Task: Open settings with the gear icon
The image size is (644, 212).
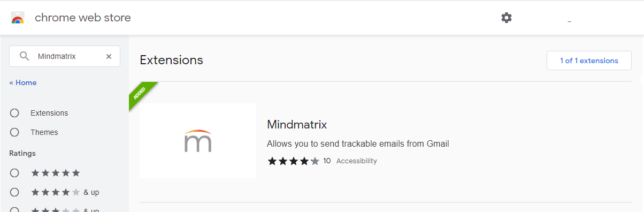Action: (507, 18)
